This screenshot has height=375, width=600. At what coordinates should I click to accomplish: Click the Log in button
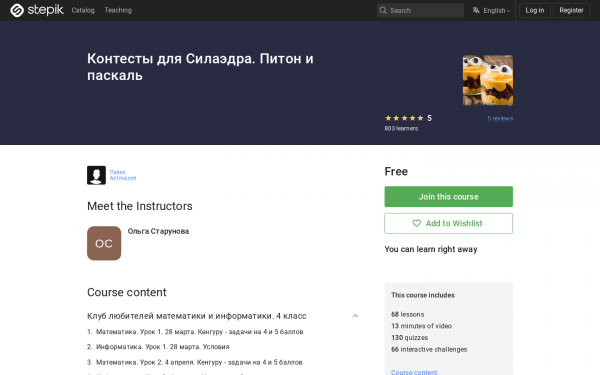point(535,10)
